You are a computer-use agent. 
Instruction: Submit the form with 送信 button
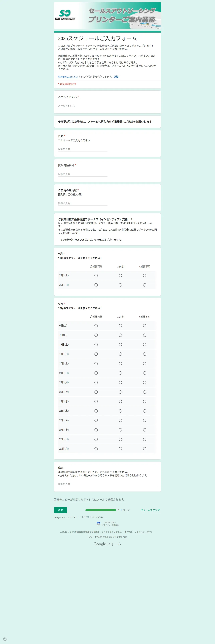(x=60, y=510)
